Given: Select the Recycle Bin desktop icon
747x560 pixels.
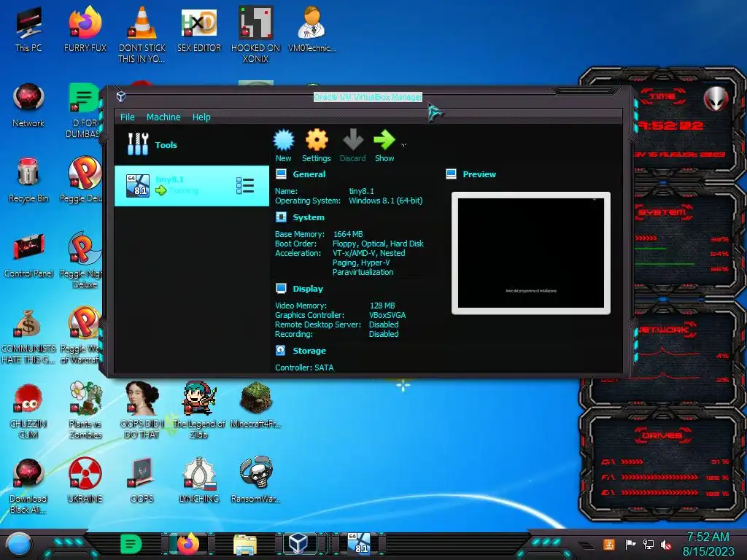Looking at the screenshot, I should click(28, 180).
